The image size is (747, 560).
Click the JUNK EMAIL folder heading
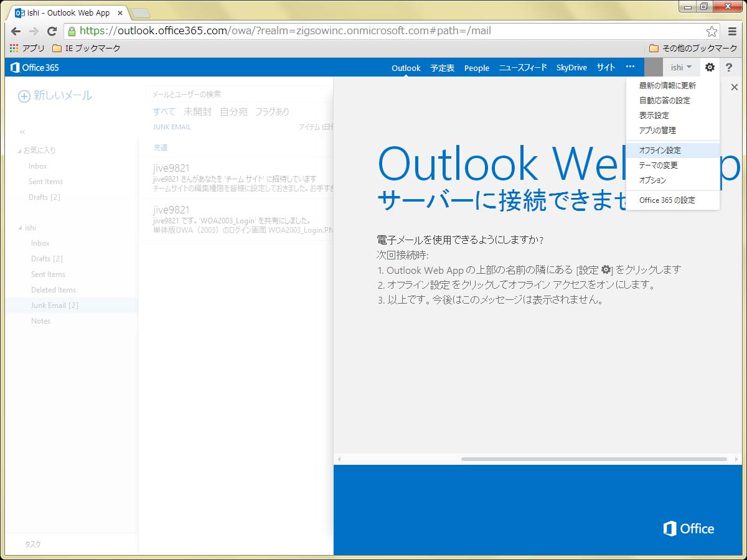[172, 127]
